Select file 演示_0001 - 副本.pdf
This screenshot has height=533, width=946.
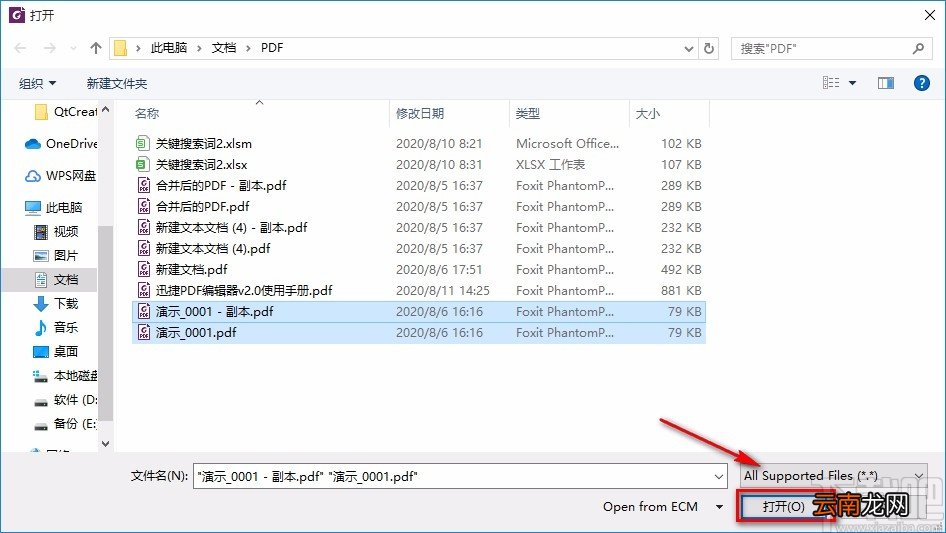pyautogui.click(x=418, y=311)
